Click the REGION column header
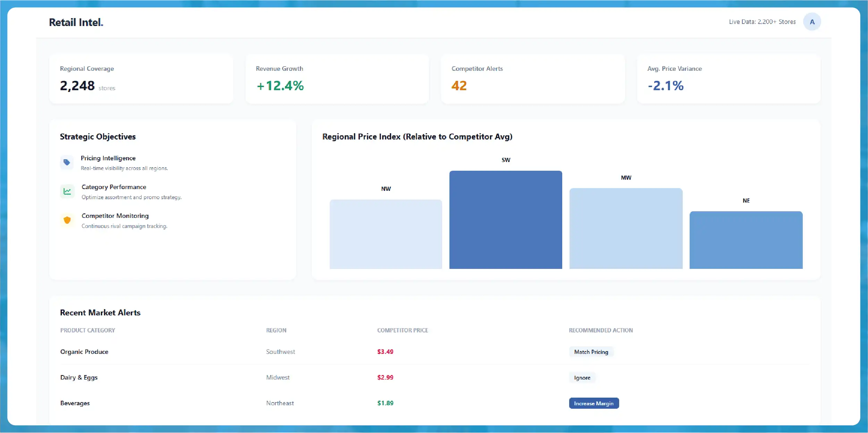The height and width of the screenshot is (433, 868). tap(276, 330)
